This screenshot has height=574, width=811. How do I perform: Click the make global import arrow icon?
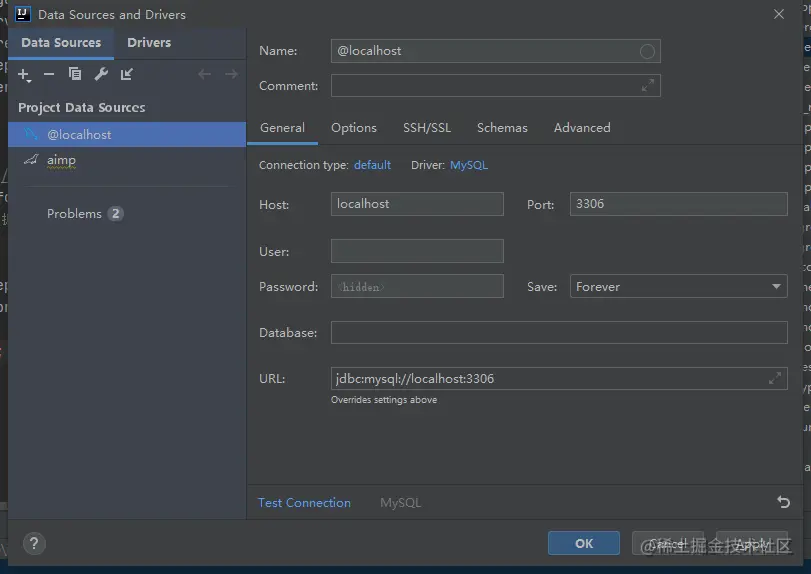127,74
